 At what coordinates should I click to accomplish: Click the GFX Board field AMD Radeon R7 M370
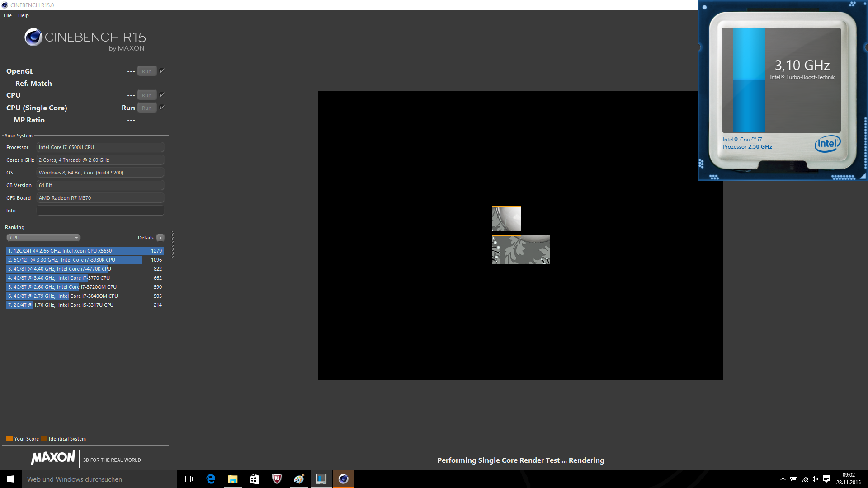pyautogui.click(x=100, y=198)
